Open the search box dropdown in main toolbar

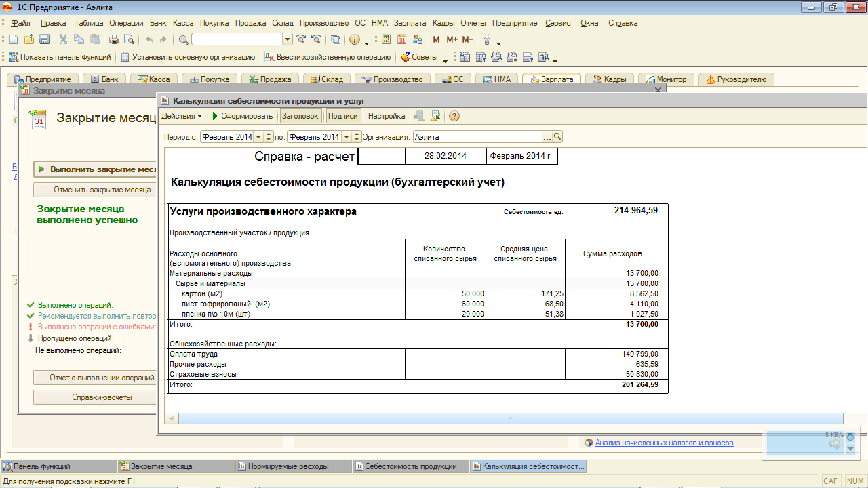click(x=288, y=39)
